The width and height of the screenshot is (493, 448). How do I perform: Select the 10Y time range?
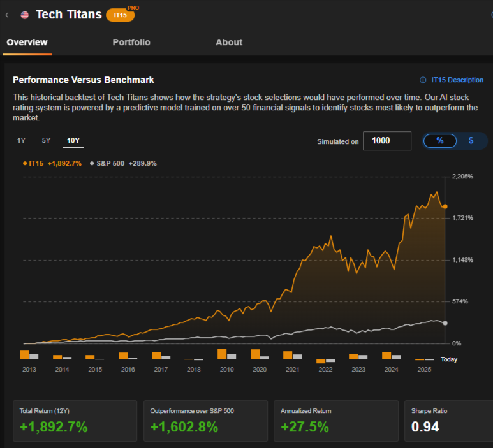tap(73, 141)
